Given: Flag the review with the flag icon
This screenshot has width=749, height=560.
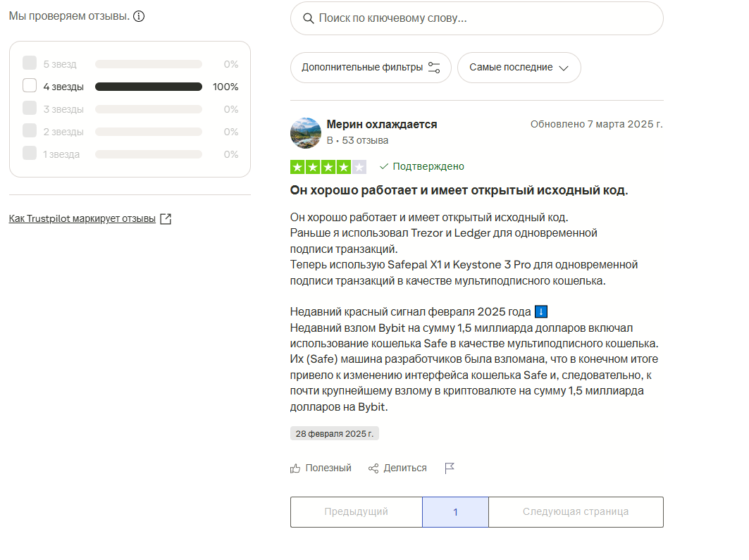Looking at the screenshot, I should point(450,468).
